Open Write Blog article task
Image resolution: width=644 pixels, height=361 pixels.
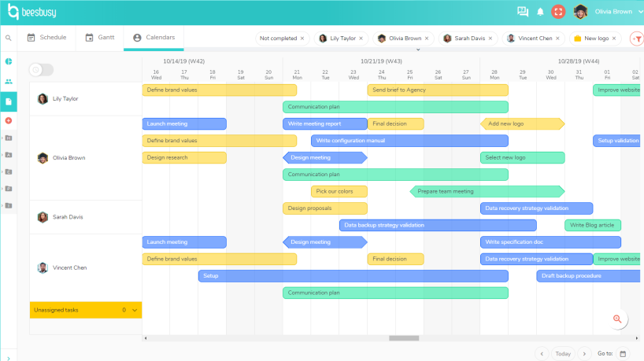593,225
